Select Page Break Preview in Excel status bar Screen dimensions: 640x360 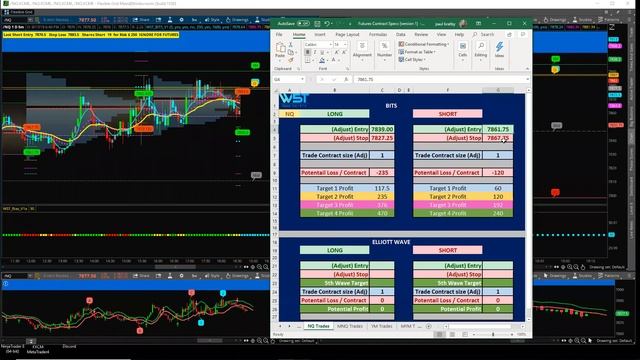pyautogui.click(x=464, y=334)
